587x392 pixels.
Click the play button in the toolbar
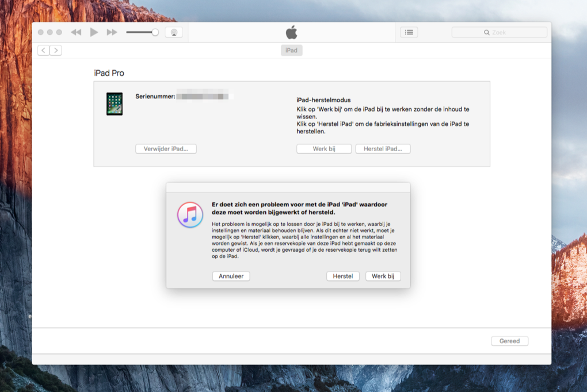coord(94,32)
